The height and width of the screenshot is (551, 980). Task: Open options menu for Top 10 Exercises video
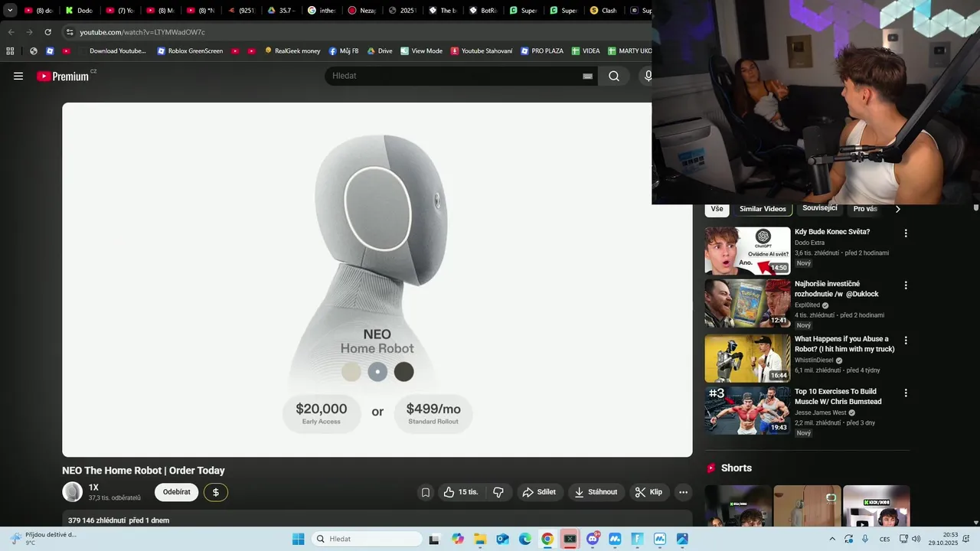pos(906,393)
